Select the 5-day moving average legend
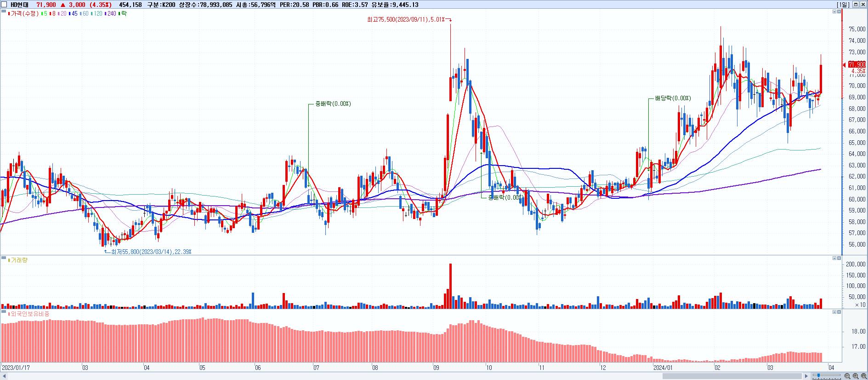Image resolution: width=868 pixels, height=380 pixels. (43, 14)
